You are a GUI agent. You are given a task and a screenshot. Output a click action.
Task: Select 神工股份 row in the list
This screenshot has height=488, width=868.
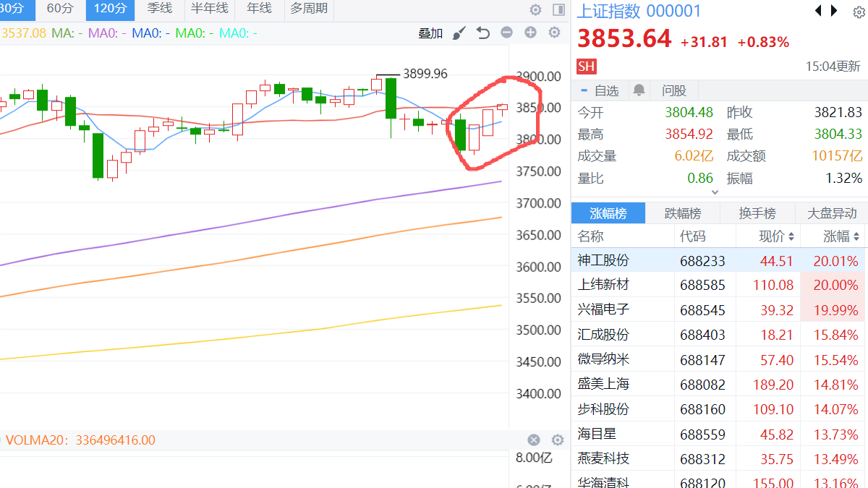tap(603, 261)
